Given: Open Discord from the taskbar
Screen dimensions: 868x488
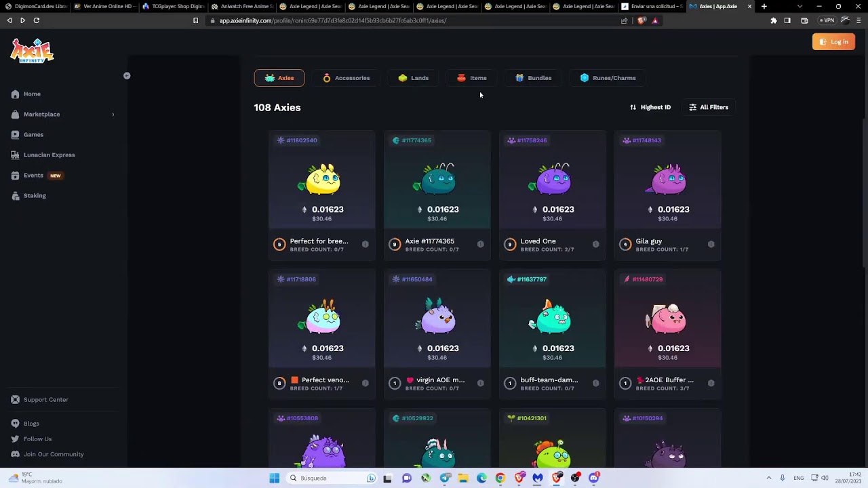Looking at the screenshot, I should [x=593, y=479].
